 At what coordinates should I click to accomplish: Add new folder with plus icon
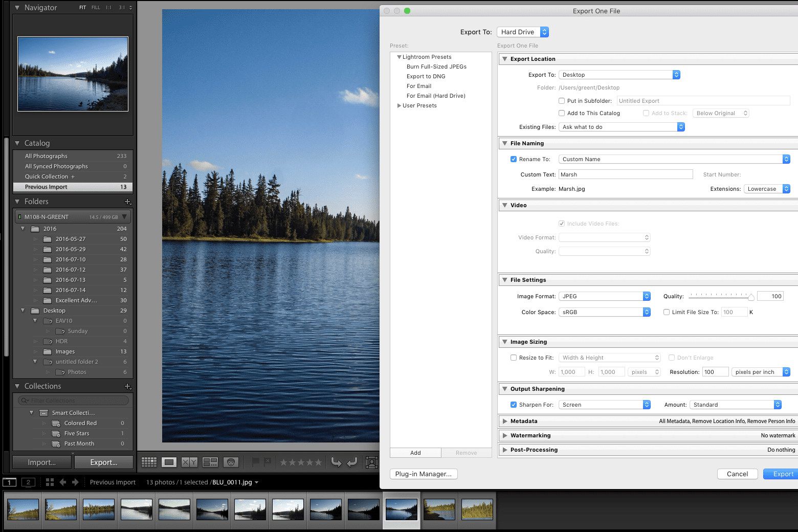128,202
